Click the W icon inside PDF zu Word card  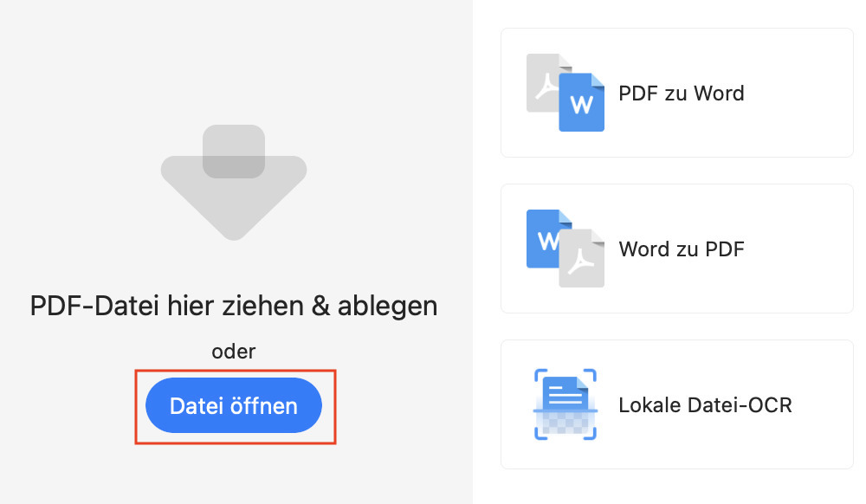(582, 101)
